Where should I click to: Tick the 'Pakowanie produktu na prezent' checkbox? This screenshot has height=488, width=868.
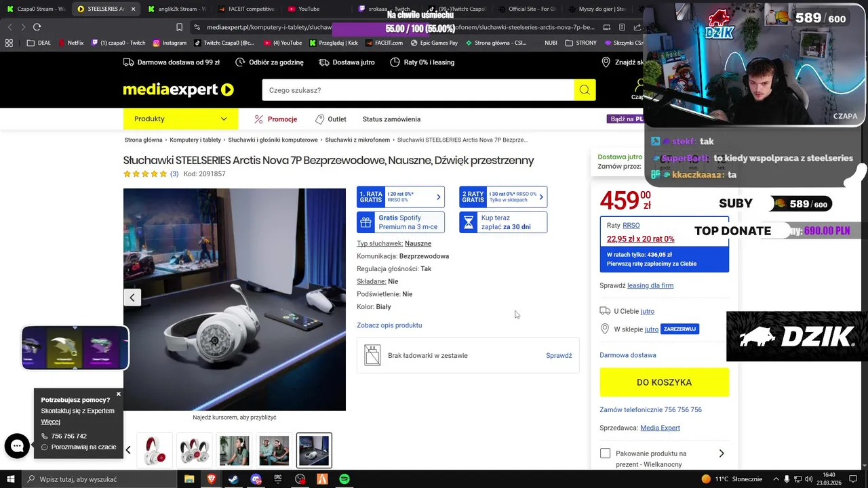tap(605, 453)
